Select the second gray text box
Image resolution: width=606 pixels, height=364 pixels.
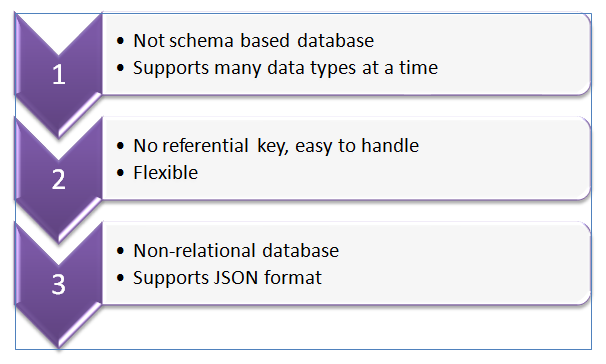point(346,159)
